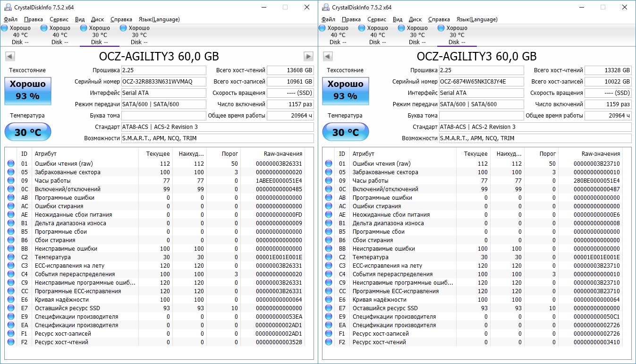The width and height of the screenshot is (636, 364).
Task: Click serial number field OCZ-32R8833N631WVMAQ
Action: coord(163,81)
